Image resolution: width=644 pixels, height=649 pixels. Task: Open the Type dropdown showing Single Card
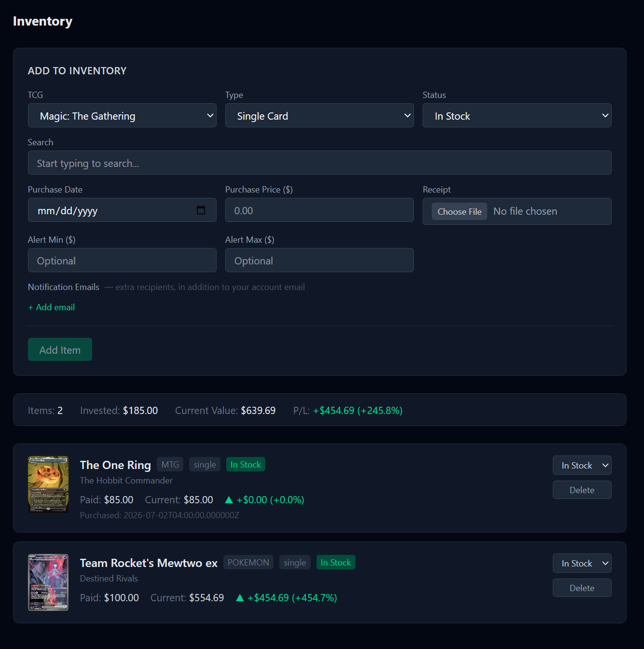coord(319,115)
